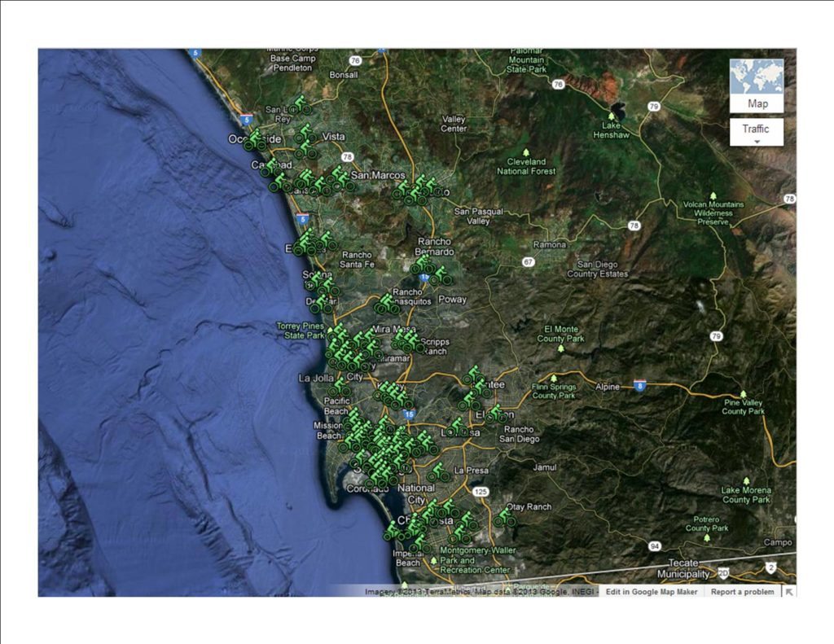This screenshot has width=834, height=644.
Task: Click the Tecate Municipality label
Action: click(x=683, y=568)
